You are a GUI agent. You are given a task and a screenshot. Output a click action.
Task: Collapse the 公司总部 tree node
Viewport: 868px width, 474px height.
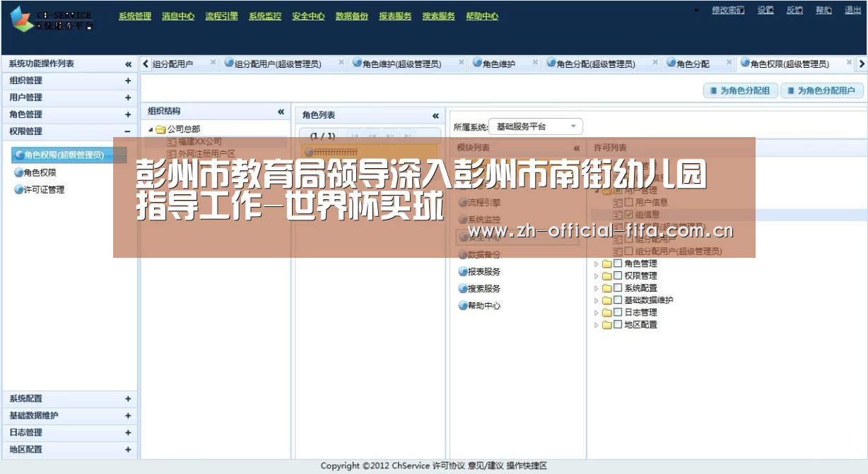[151, 130]
